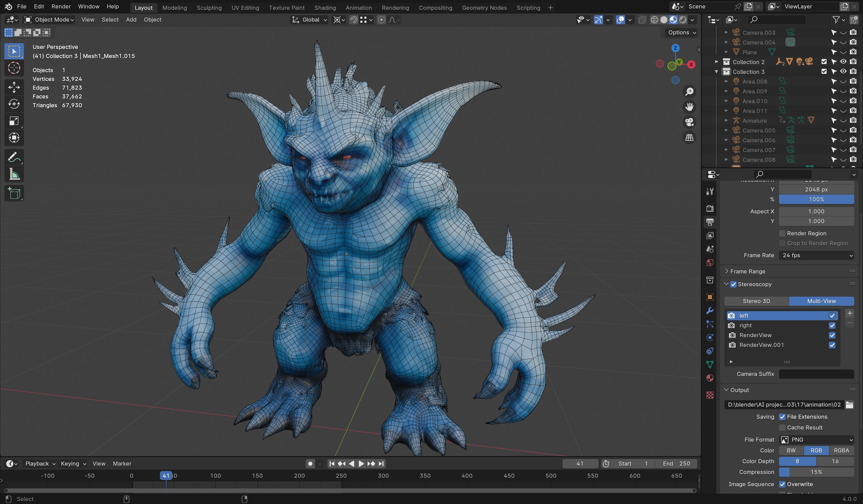The height and width of the screenshot is (504, 863).
Task: Open the Frame Rate 24 fps dropdown
Action: click(x=816, y=255)
